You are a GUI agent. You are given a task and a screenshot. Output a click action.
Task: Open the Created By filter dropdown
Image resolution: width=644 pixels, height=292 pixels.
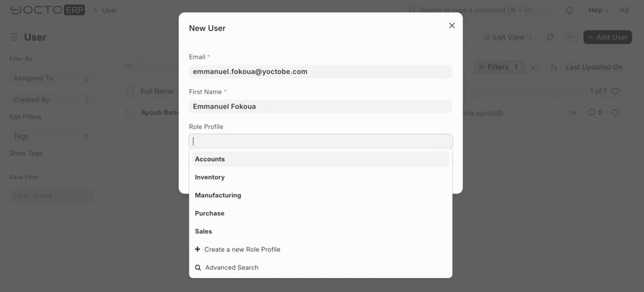tap(51, 100)
